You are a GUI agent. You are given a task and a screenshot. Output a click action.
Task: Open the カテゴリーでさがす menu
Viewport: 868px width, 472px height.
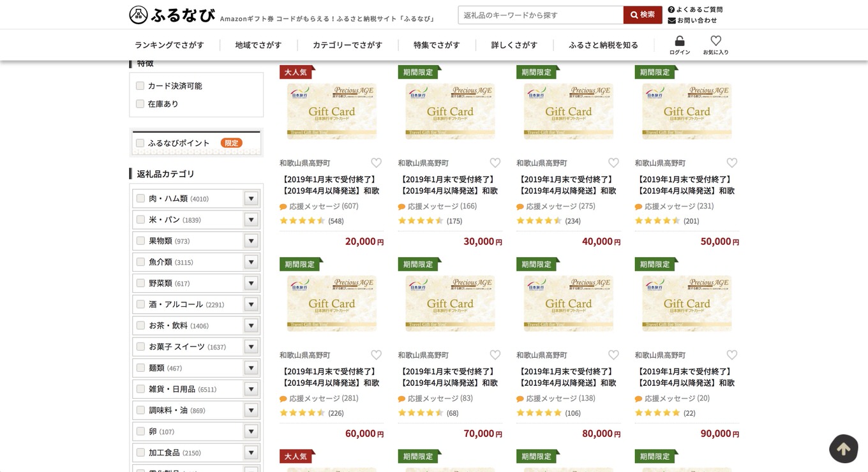[347, 45]
